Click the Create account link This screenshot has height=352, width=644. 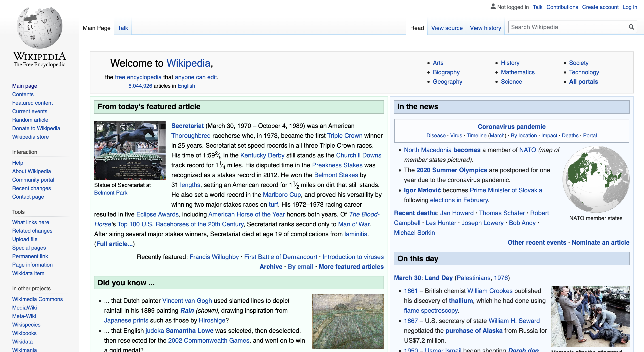click(600, 7)
